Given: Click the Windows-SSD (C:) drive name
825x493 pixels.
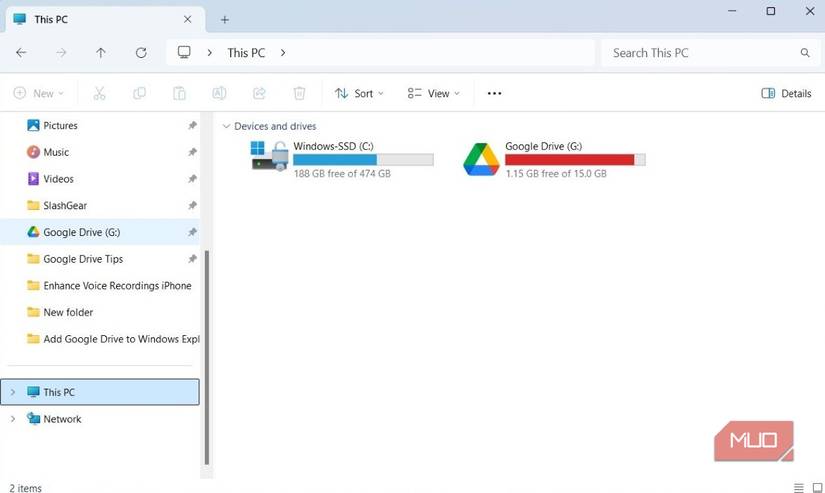Looking at the screenshot, I should point(334,146).
